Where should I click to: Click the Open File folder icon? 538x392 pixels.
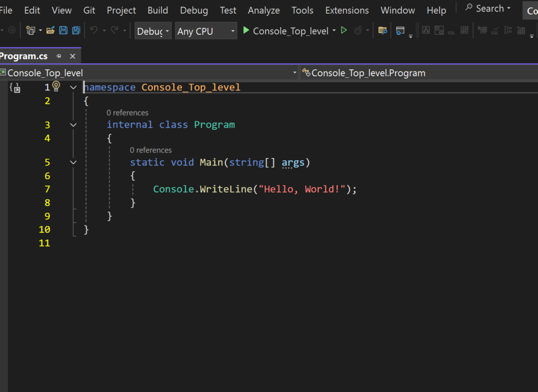pos(50,31)
